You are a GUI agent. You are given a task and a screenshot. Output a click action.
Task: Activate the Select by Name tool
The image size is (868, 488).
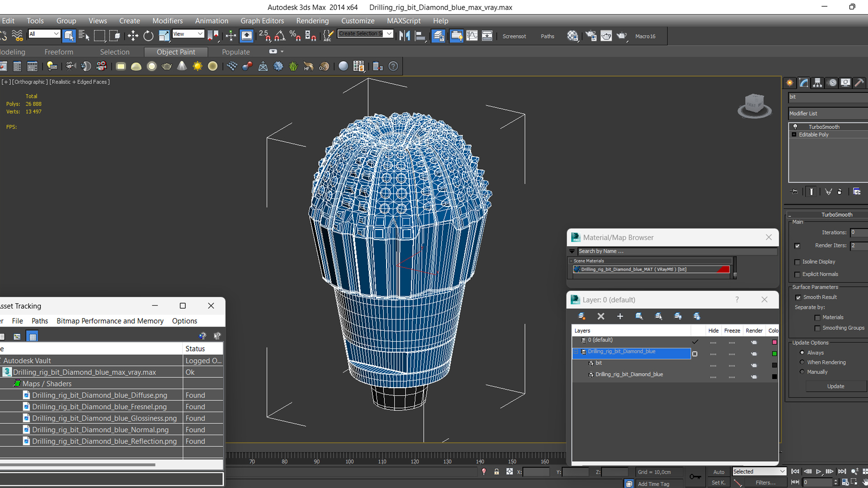coord(84,36)
